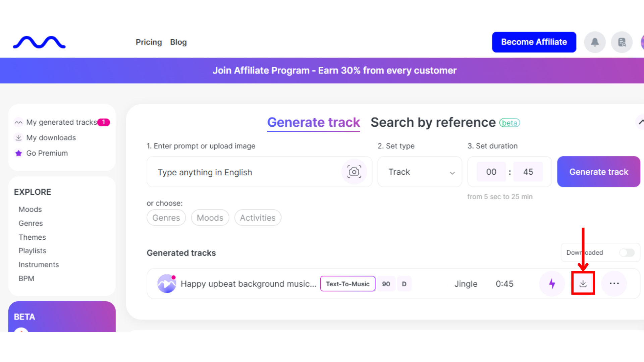Image resolution: width=644 pixels, height=362 pixels.
Task: Open the Track type dropdown
Action: (x=420, y=172)
